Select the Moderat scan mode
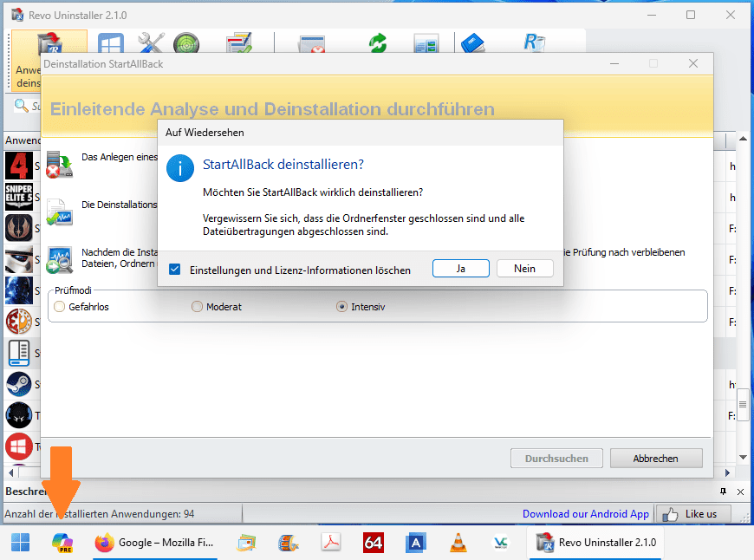This screenshot has height=560, width=754. (x=197, y=307)
